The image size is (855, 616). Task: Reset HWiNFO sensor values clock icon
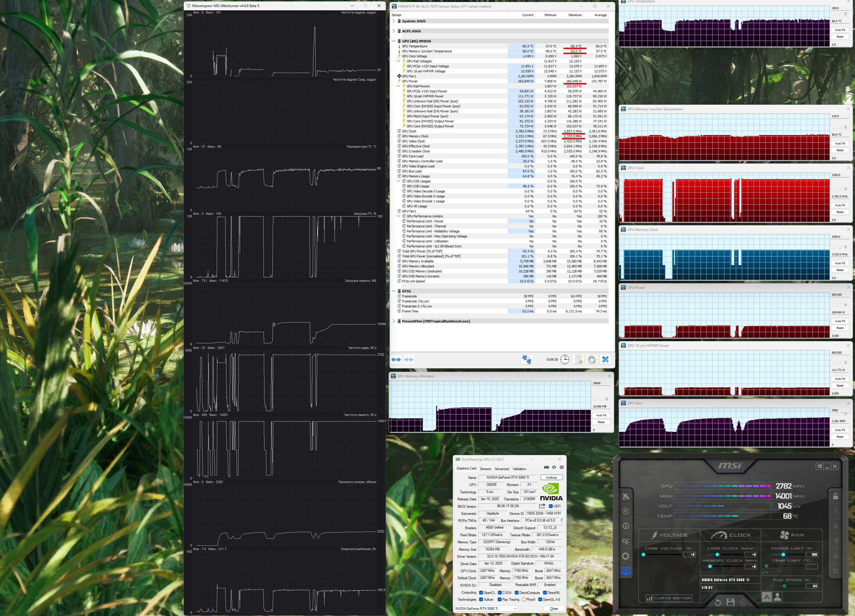coord(564,359)
